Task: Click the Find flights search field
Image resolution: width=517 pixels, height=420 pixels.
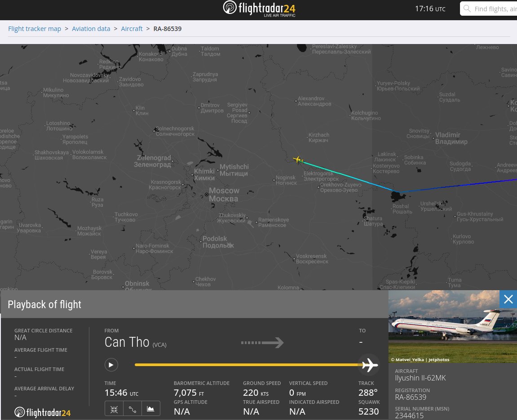Action: (489, 9)
